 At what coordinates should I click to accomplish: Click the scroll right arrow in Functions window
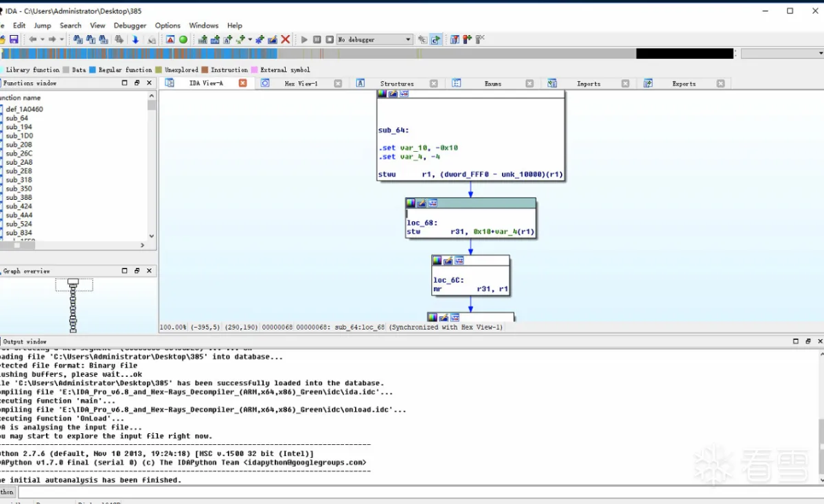click(x=142, y=245)
